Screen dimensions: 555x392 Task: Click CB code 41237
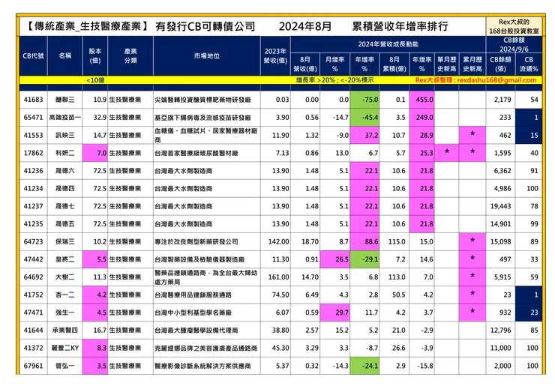point(33,206)
